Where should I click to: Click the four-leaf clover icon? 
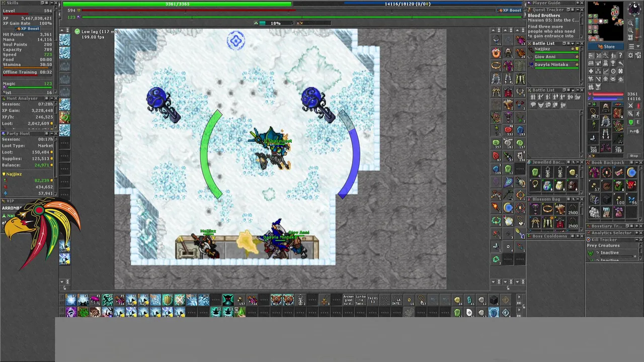pyautogui.click(x=620, y=71)
